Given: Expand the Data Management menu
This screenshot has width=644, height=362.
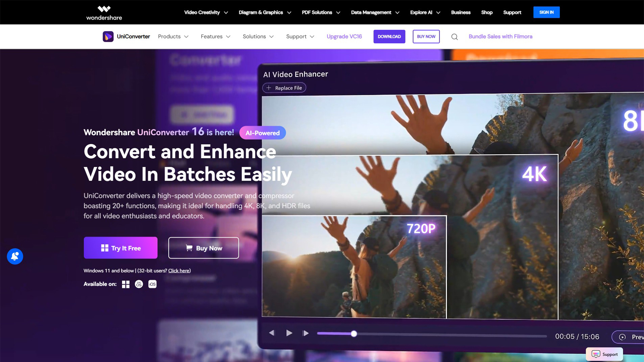Looking at the screenshot, I should (375, 12).
